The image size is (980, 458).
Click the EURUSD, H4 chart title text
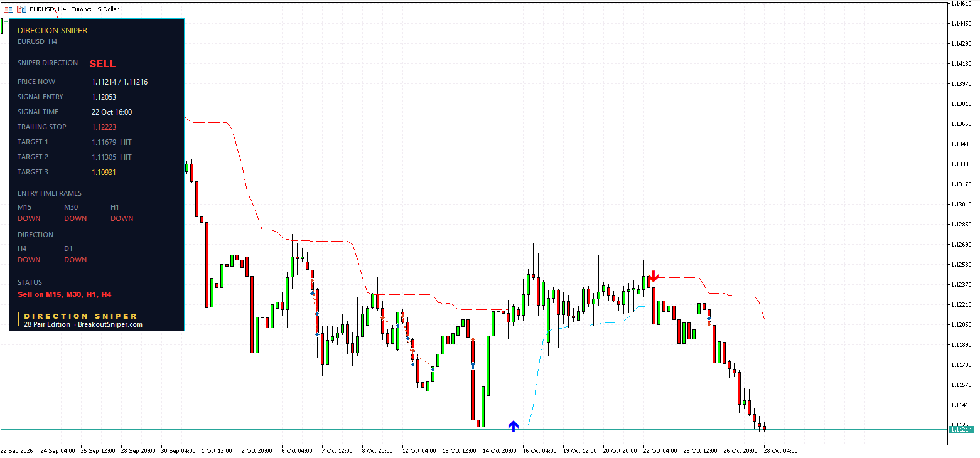click(74, 9)
